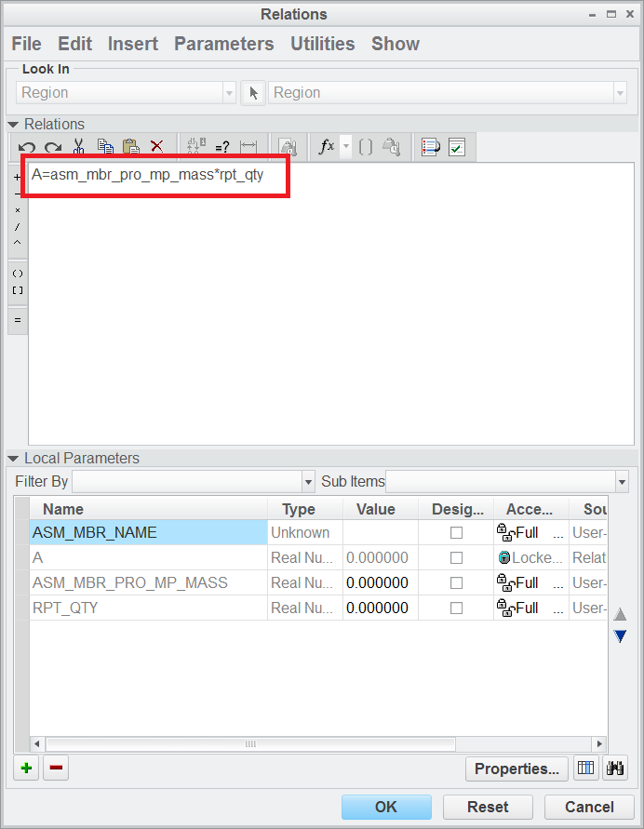Add a new parameter with green plus

(26, 769)
